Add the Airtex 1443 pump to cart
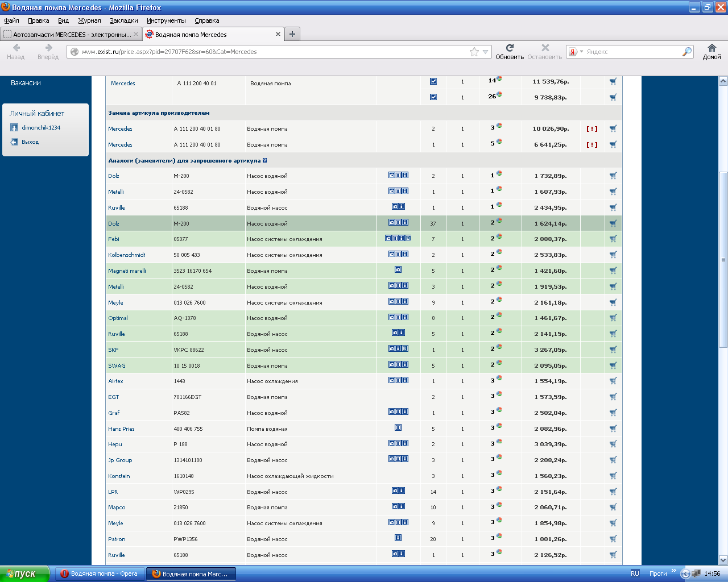The image size is (728, 582). click(x=613, y=381)
